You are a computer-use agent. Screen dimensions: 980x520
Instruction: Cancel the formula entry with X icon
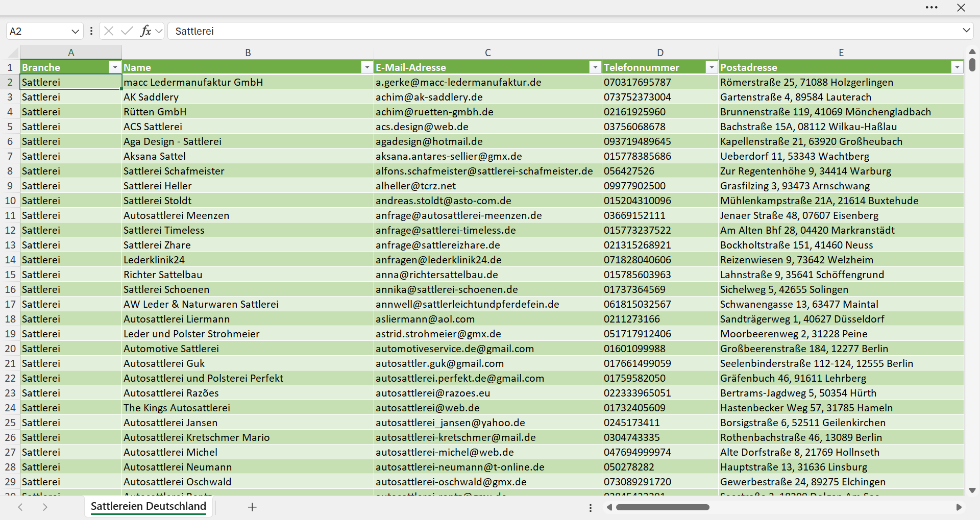point(109,31)
